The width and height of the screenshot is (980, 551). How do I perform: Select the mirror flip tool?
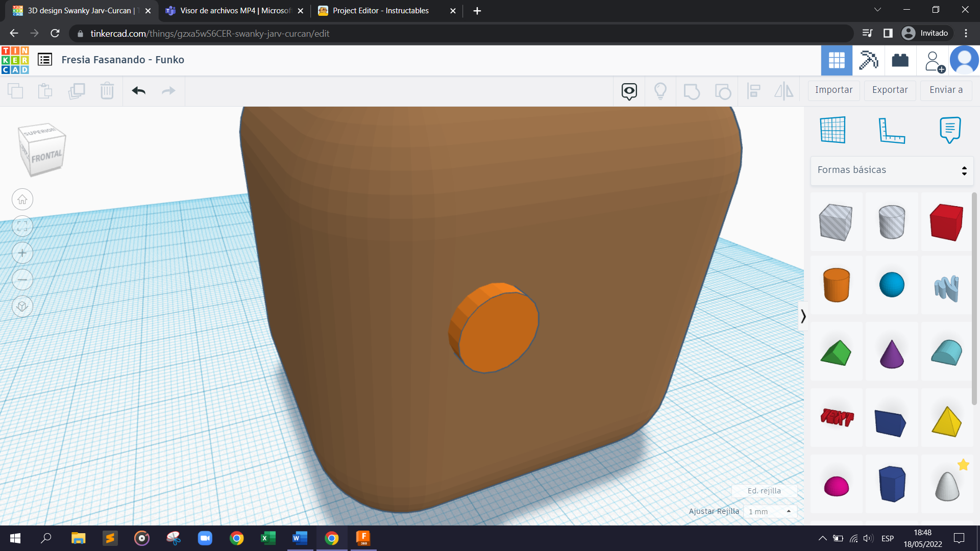(x=783, y=91)
